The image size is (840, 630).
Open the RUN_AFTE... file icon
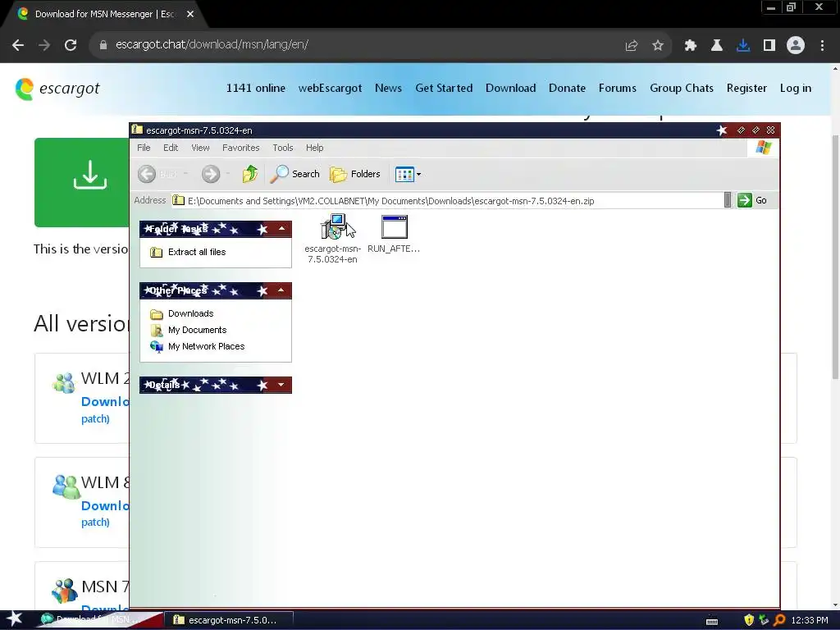(x=394, y=234)
